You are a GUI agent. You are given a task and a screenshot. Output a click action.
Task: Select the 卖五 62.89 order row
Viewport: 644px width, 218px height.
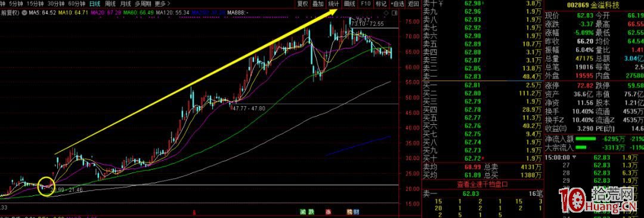coord(482,44)
